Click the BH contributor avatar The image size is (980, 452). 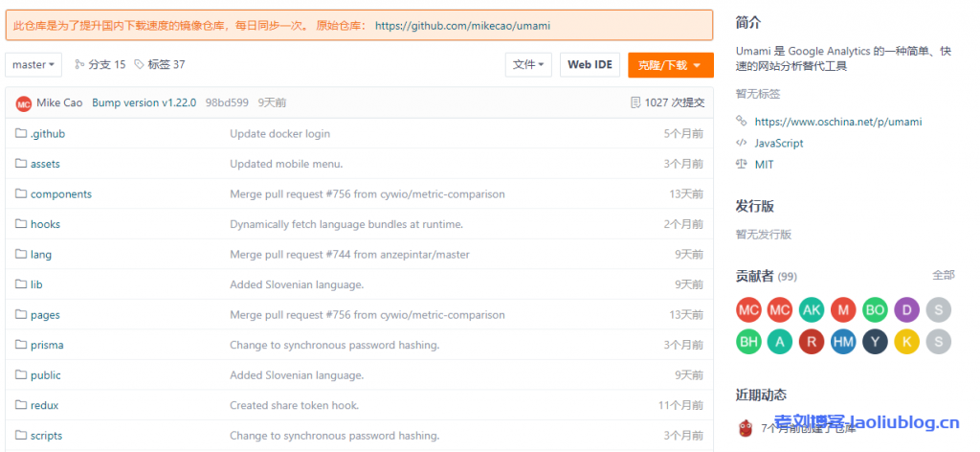[x=747, y=341]
